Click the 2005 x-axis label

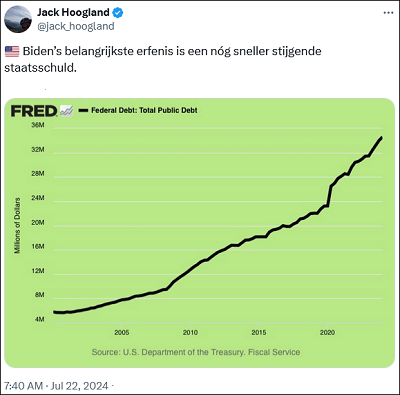[122, 332]
